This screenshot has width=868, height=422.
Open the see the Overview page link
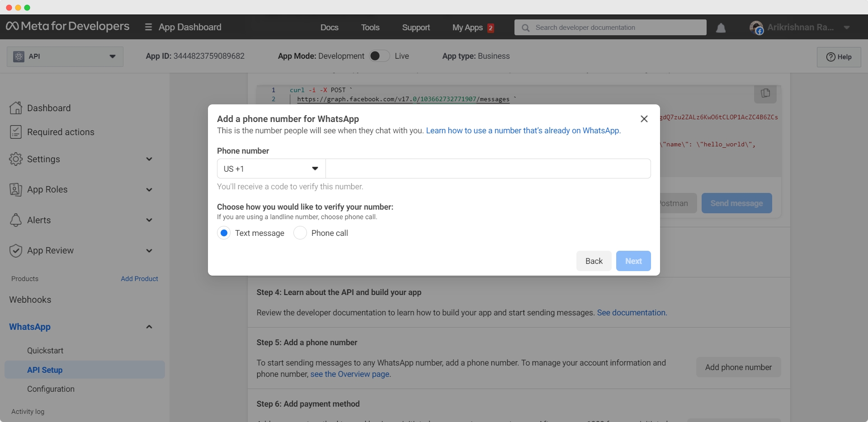click(x=350, y=374)
